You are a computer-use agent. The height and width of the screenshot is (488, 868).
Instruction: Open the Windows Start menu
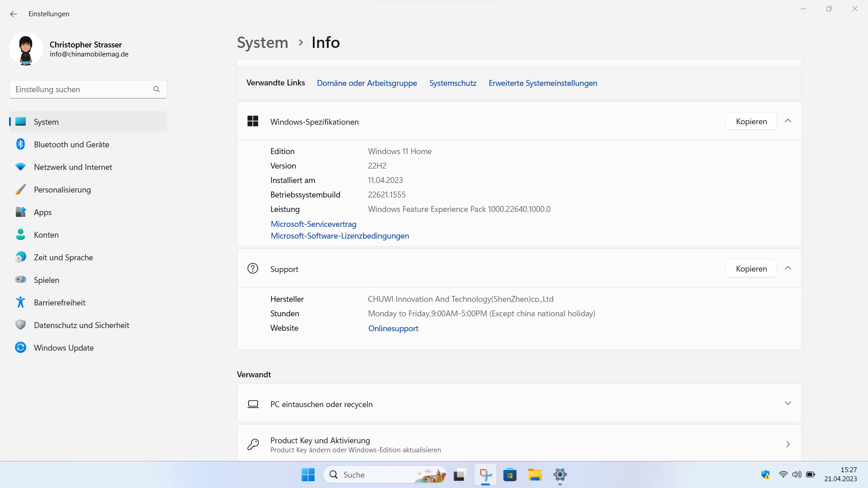click(308, 475)
